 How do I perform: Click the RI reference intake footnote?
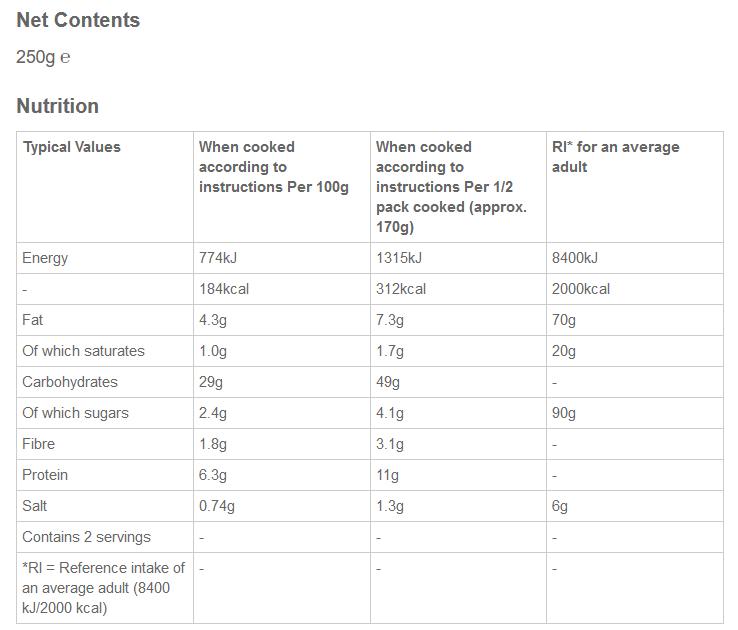(103, 588)
